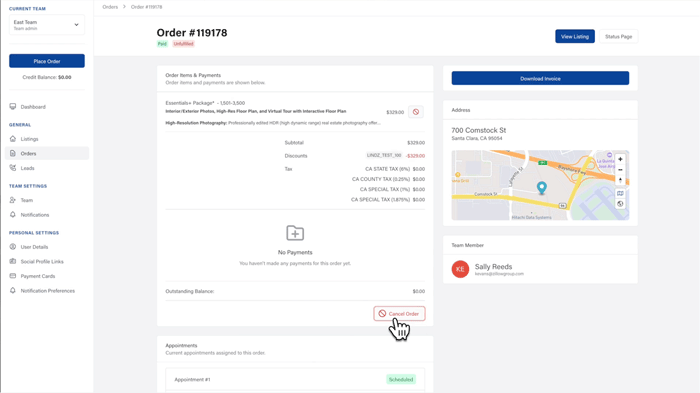Click Download Invoice button
700x393 pixels.
click(x=540, y=78)
